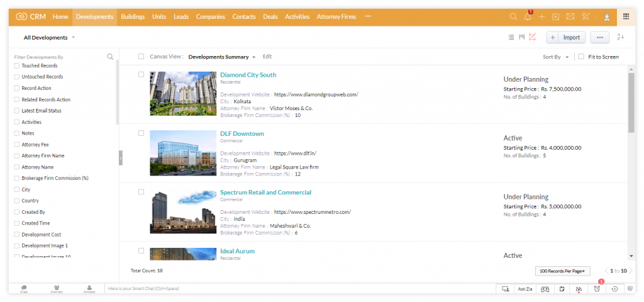Check the City filter checkbox
This screenshot has width=644, height=302.
point(17,190)
